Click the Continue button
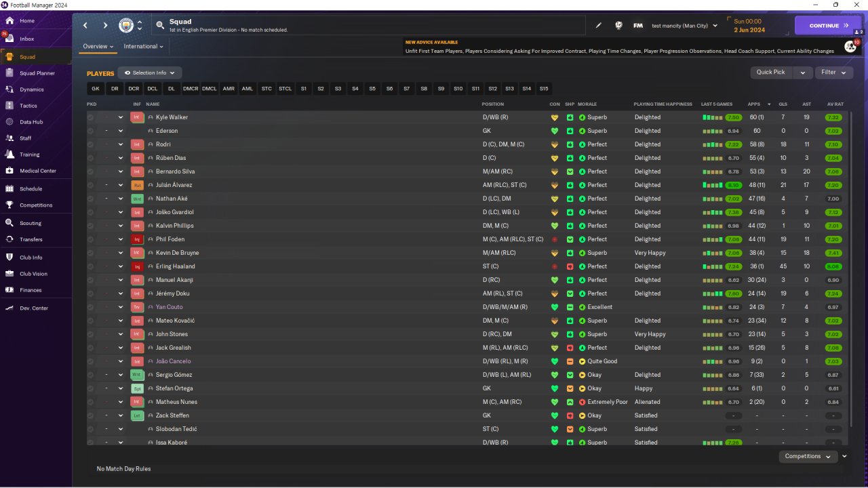Screen dimensions: 868x488 828,26
